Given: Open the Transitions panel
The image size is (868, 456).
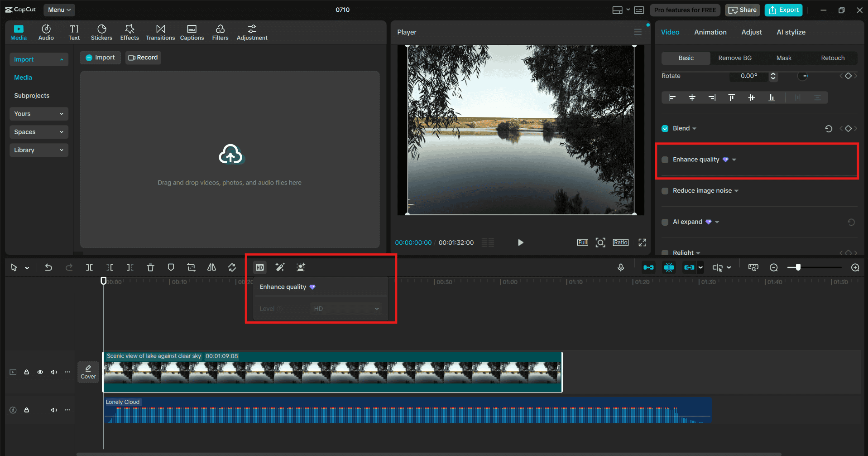Looking at the screenshot, I should point(160,32).
